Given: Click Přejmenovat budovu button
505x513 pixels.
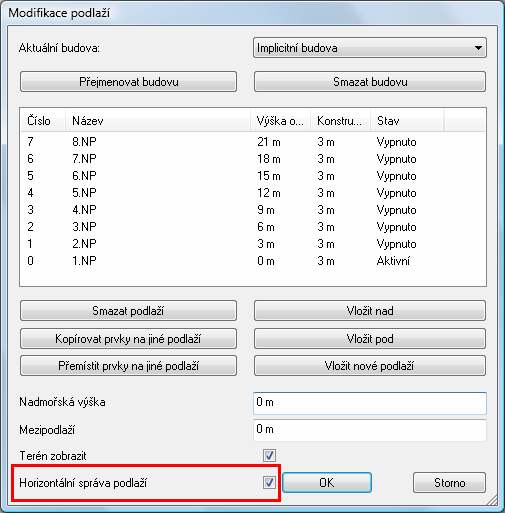Looking at the screenshot, I should point(128,82).
